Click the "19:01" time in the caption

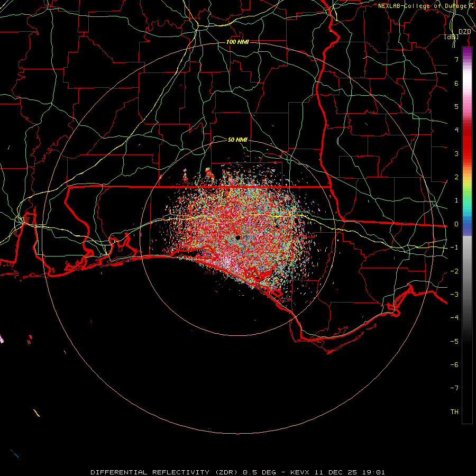click(x=374, y=472)
